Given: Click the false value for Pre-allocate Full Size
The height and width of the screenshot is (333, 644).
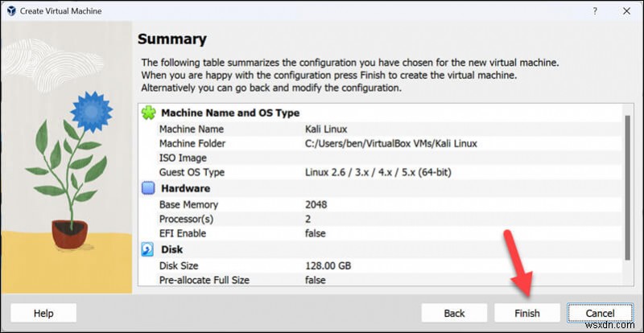Looking at the screenshot, I should click(x=316, y=280).
